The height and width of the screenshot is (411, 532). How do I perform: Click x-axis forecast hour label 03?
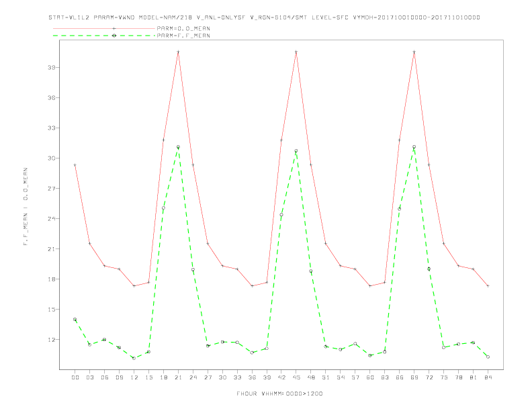point(89,377)
